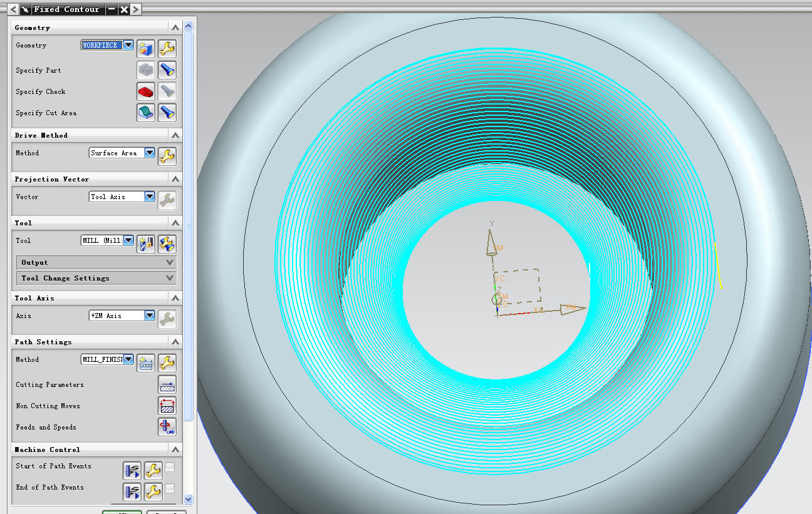Collapse the Tool Axis section
This screenshot has height=514, width=812.
tap(175, 298)
